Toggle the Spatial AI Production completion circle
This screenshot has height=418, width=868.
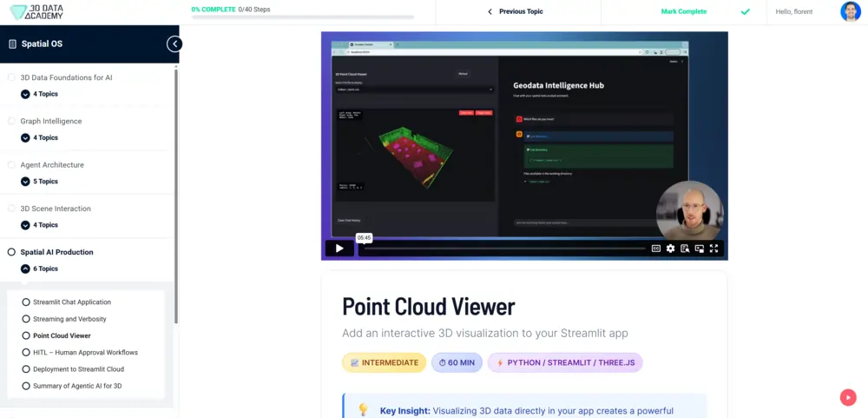point(11,252)
